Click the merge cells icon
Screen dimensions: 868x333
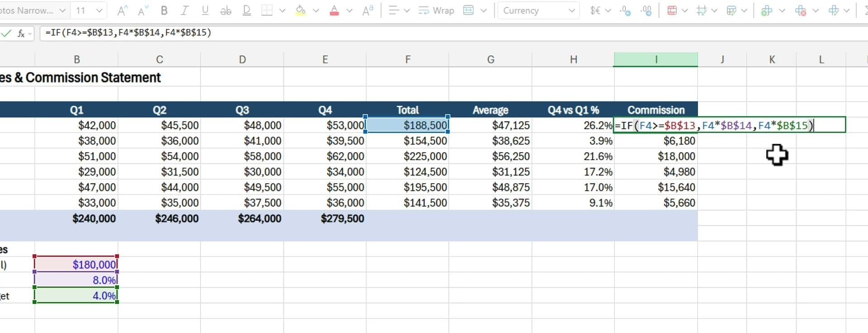(x=469, y=10)
